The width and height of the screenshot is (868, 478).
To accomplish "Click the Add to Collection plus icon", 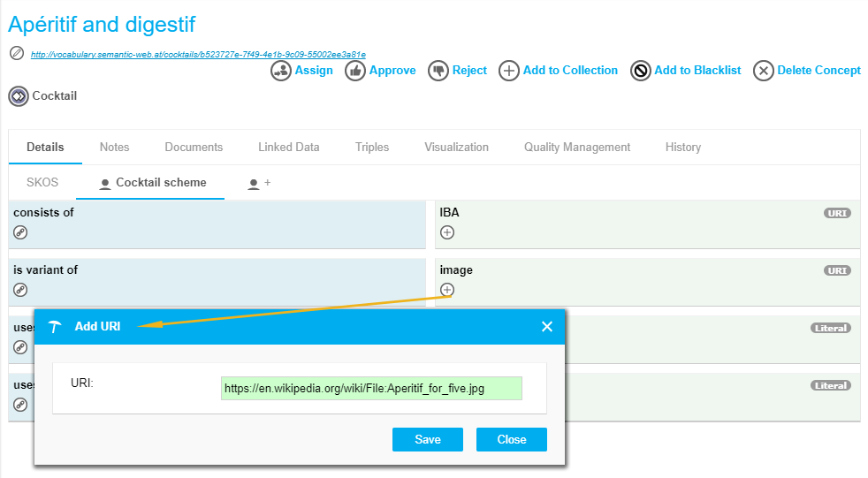I will 509,71.
